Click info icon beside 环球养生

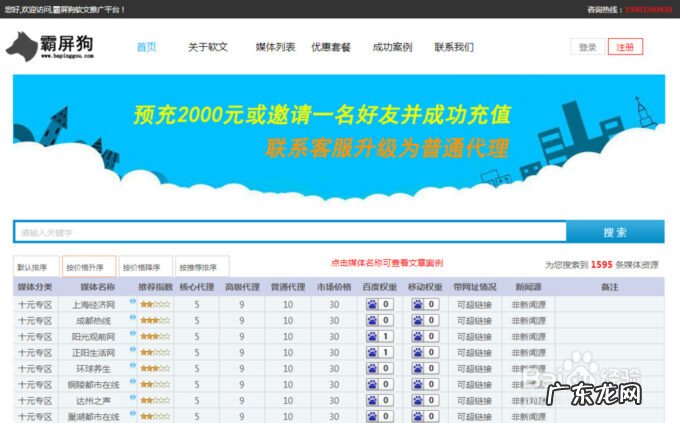click(x=133, y=365)
